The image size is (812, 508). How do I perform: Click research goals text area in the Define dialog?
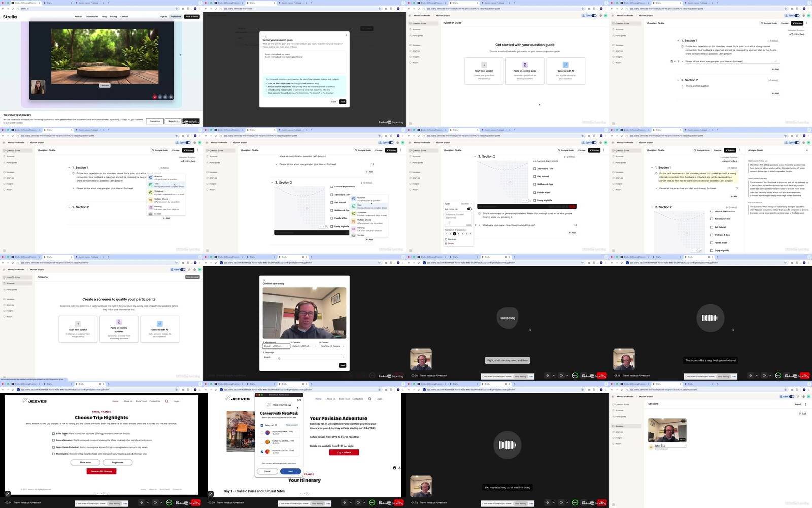[x=304, y=62]
